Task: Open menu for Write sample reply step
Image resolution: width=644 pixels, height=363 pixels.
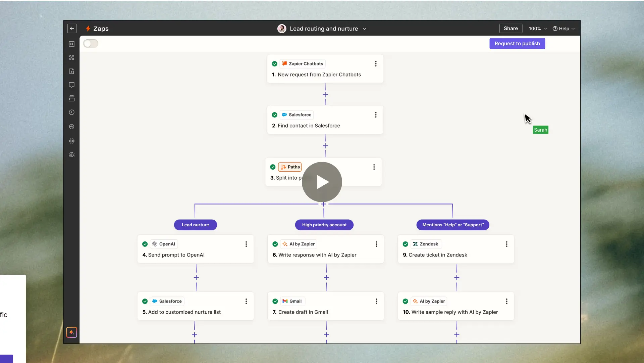Action: coord(506,301)
